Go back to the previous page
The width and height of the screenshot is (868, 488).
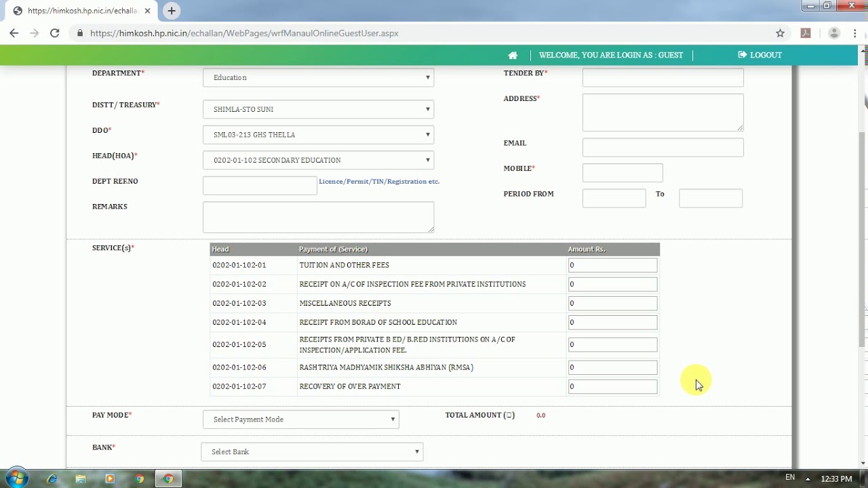coord(14,33)
